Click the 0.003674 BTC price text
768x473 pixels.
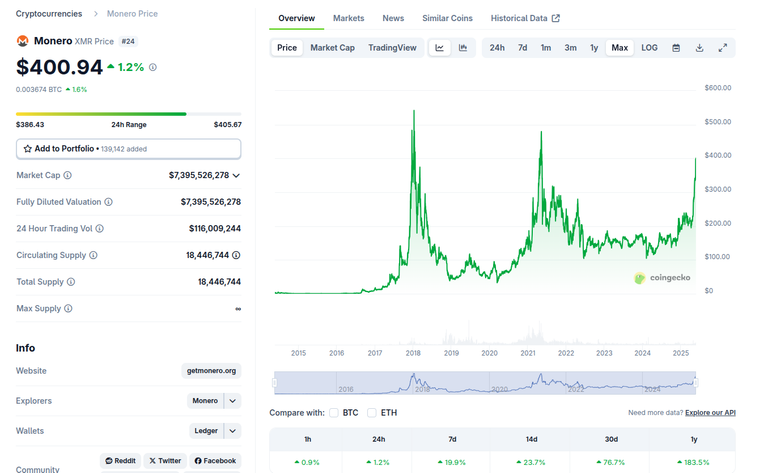(x=39, y=90)
